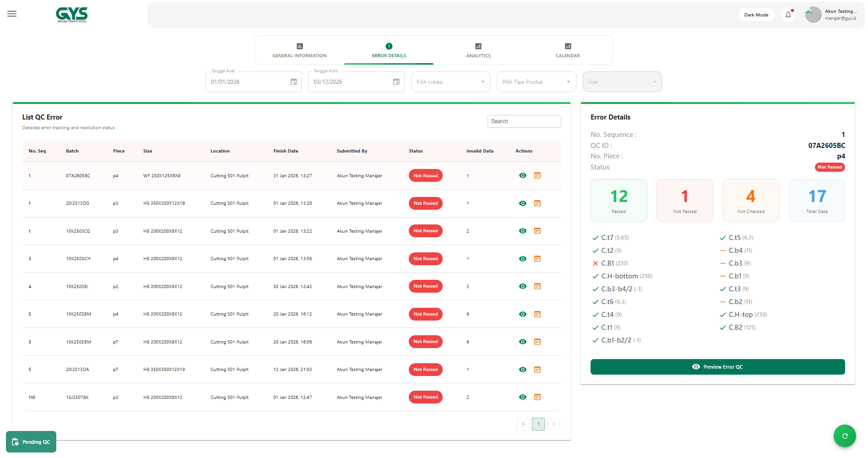Viewport: 868px width, 458px height.
Task: Click the green refresh floating button
Action: (845, 436)
